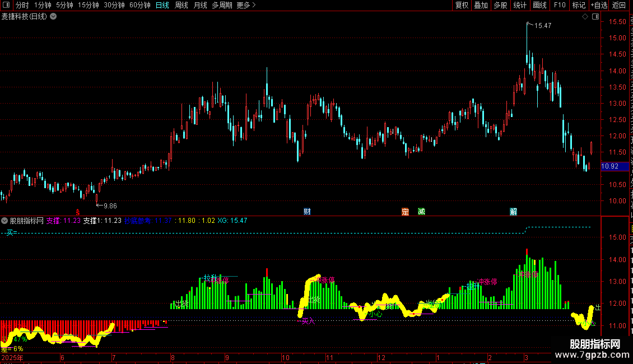Image resolution: width=633 pixels, height=364 pixels.
Task: Switch to 30分钟 timeframe
Action: pos(114,5)
